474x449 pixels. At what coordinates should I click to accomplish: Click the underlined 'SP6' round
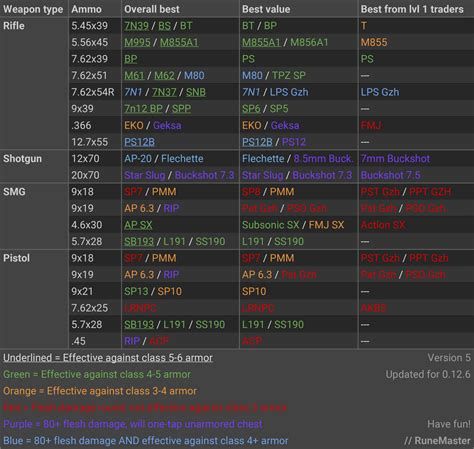point(251,109)
